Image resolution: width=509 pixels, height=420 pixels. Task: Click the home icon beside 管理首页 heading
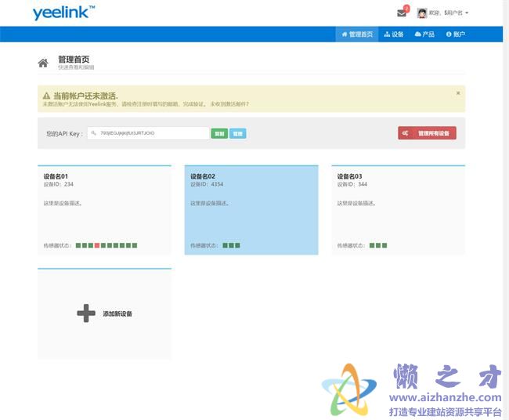tap(43, 63)
